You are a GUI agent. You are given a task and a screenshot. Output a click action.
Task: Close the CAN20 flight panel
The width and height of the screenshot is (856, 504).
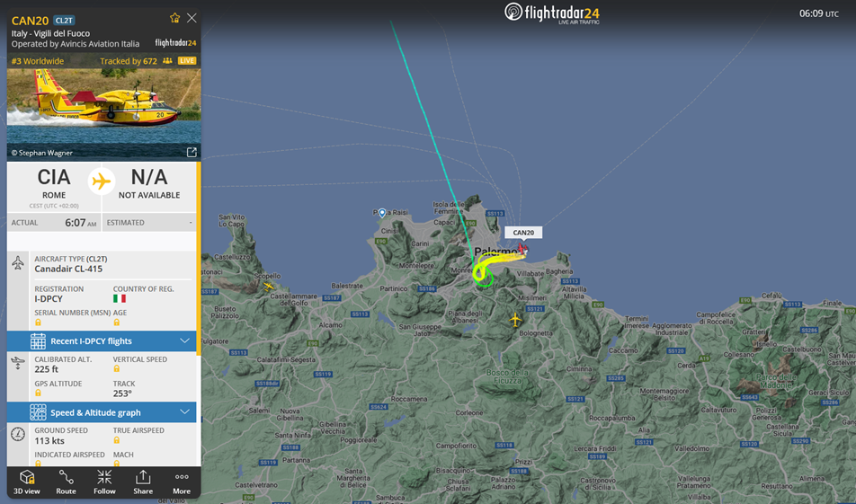pyautogui.click(x=192, y=18)
